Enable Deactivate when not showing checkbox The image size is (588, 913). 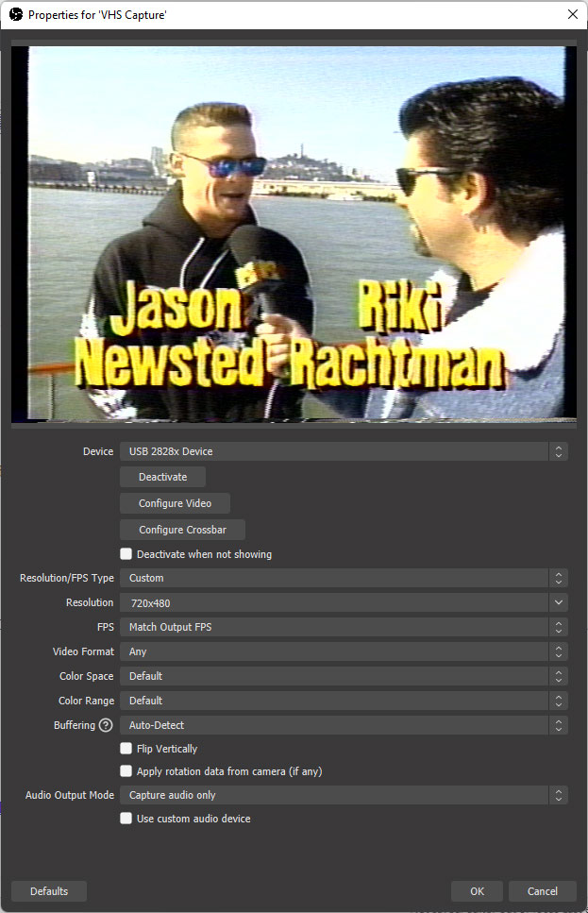pyautogui.click(x=126, y=554)
